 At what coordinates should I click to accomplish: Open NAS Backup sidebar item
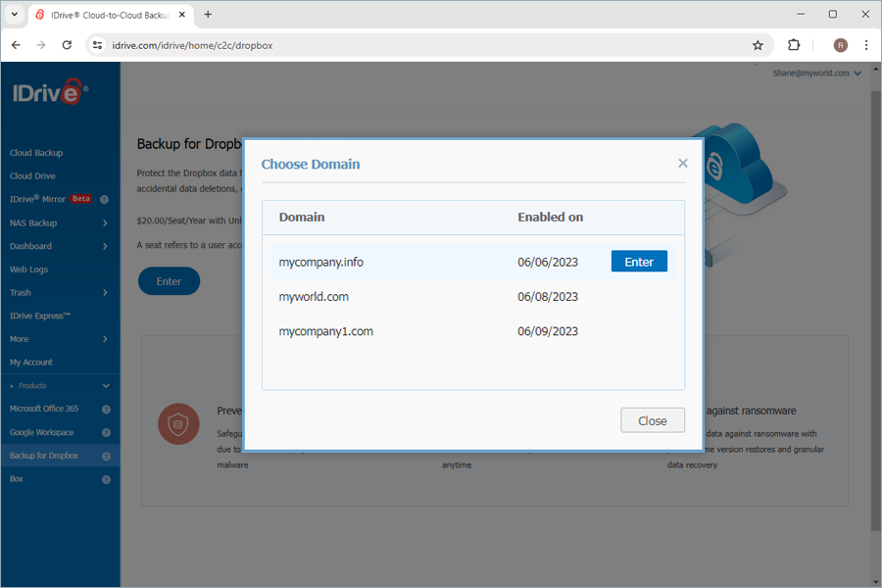(x=33, y=222)
